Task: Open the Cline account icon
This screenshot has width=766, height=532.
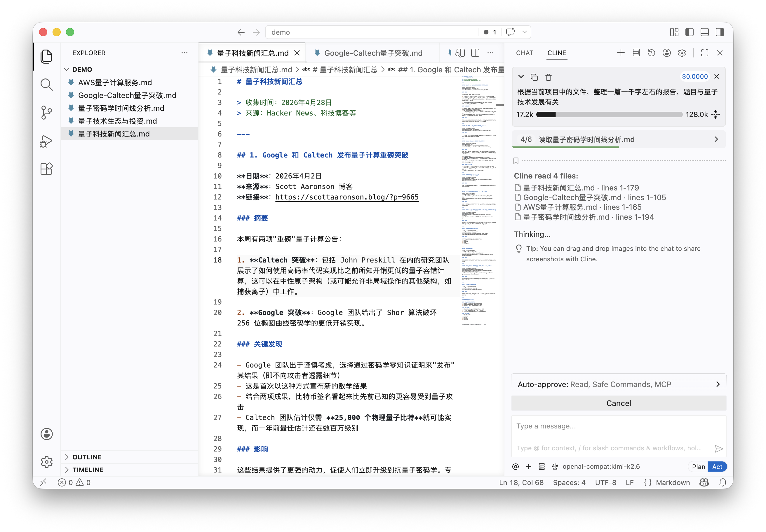Action: coord(666,53)
